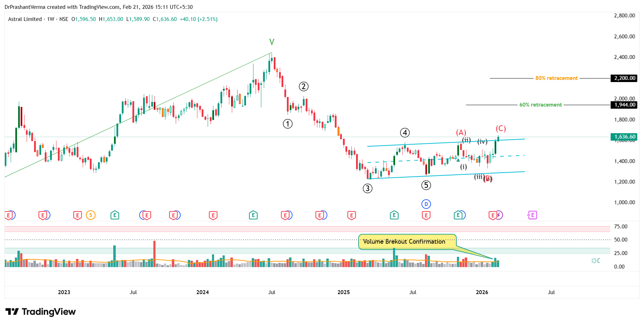
Task: Select the circled 3 wave label
Action: (367, 188)
